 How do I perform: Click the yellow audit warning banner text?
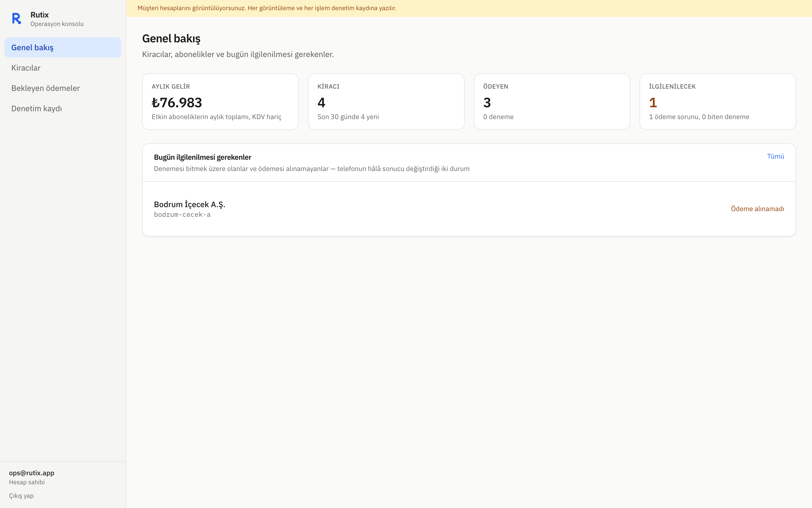(267, 8)
